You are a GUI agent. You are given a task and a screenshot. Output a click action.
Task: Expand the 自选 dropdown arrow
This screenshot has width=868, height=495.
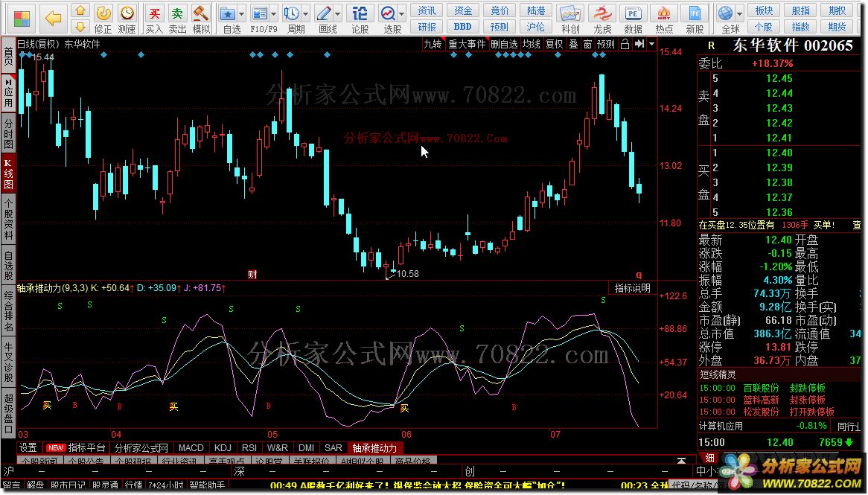pos(241,14)
